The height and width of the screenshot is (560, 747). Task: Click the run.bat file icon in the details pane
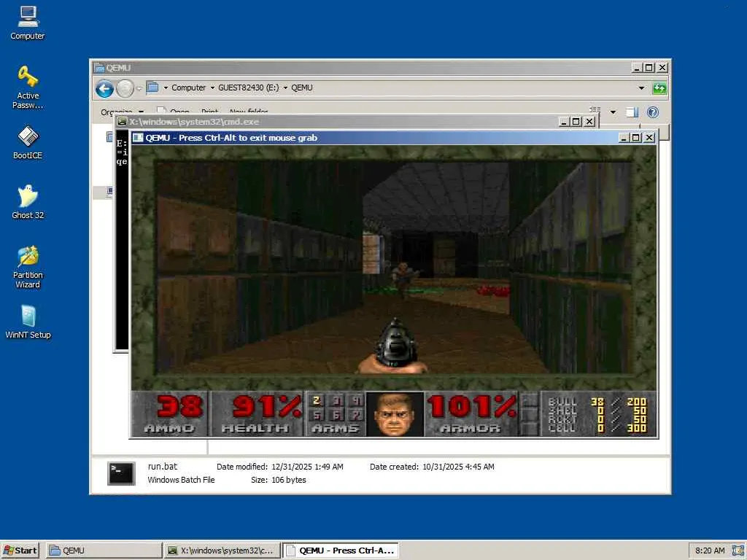tap(121, 473)
